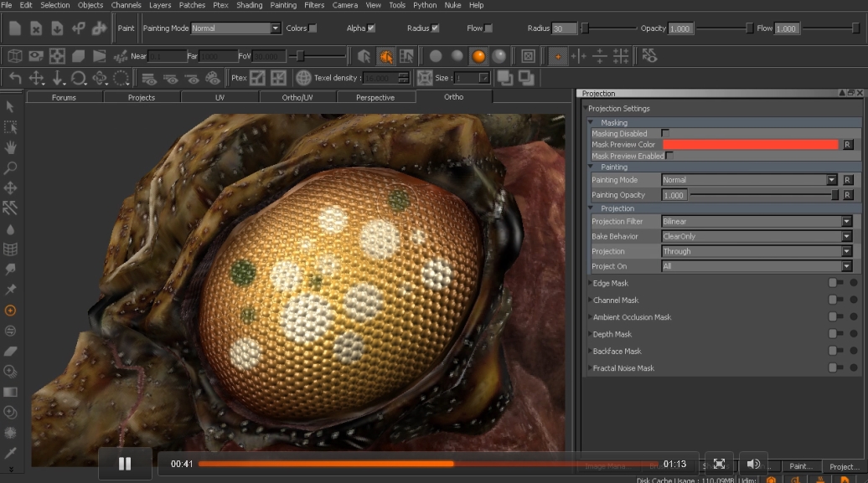
Task: Open the Bake Behavior ClearOnly dropdown
Action: tap(757, 236)
